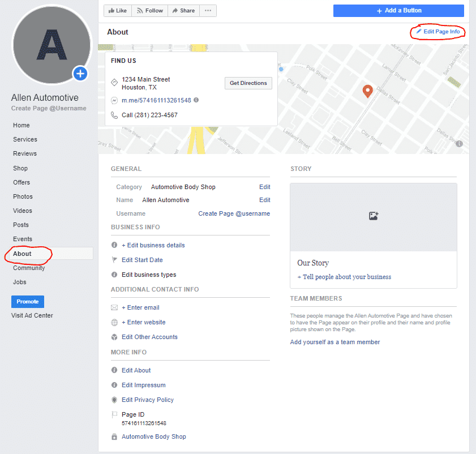Click the cube icon beside Edit Other Accounts

coord(114,337)
